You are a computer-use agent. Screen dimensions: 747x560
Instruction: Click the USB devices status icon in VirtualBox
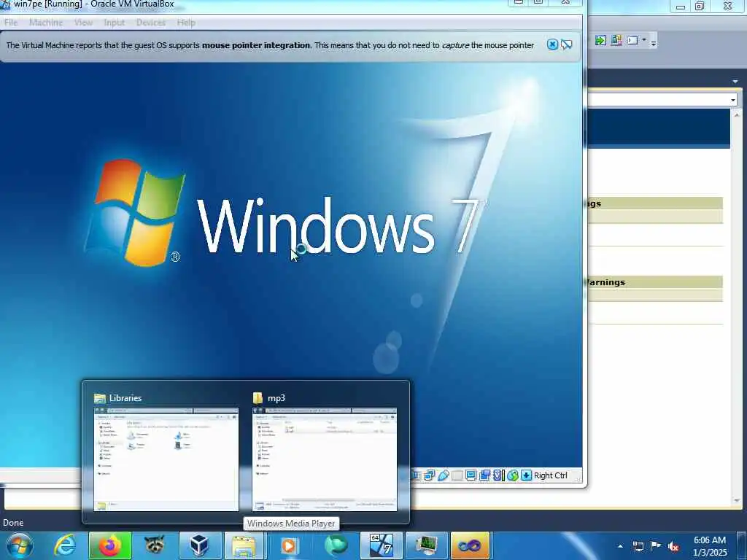[x=444, y=475]
